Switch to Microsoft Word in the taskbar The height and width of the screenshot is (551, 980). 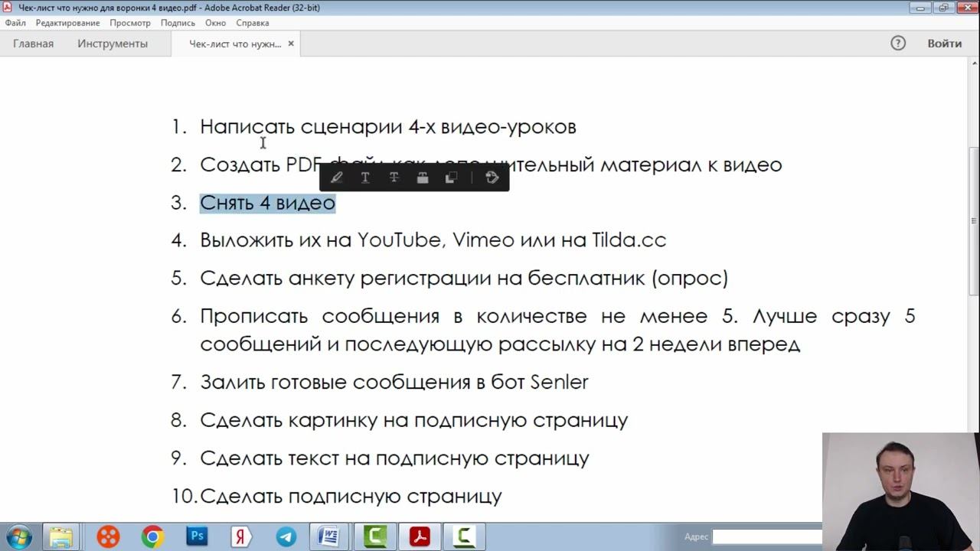coord(331,536)
